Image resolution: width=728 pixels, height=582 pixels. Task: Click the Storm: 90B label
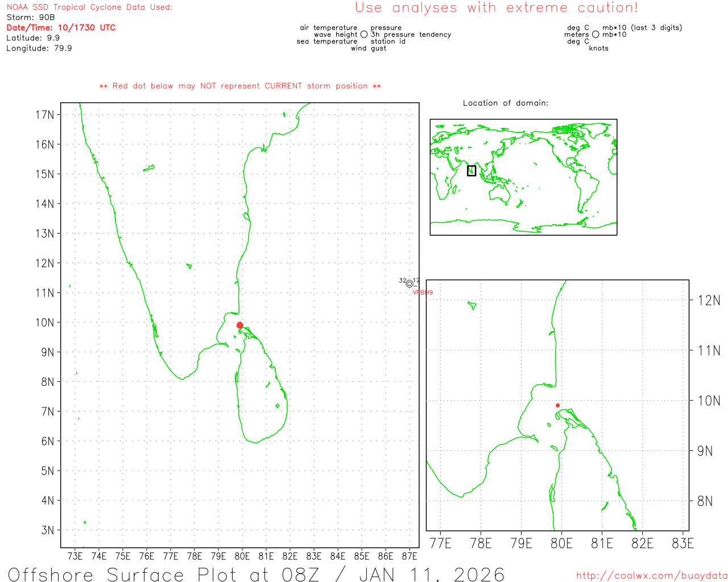click(31, 17)
